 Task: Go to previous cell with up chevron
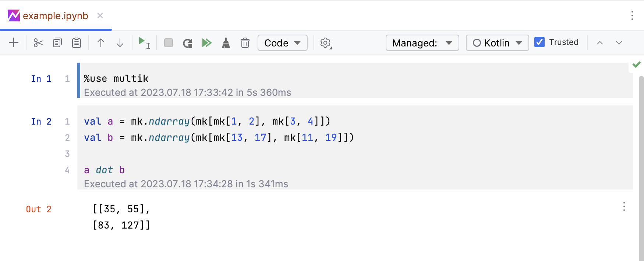point(600,43)
